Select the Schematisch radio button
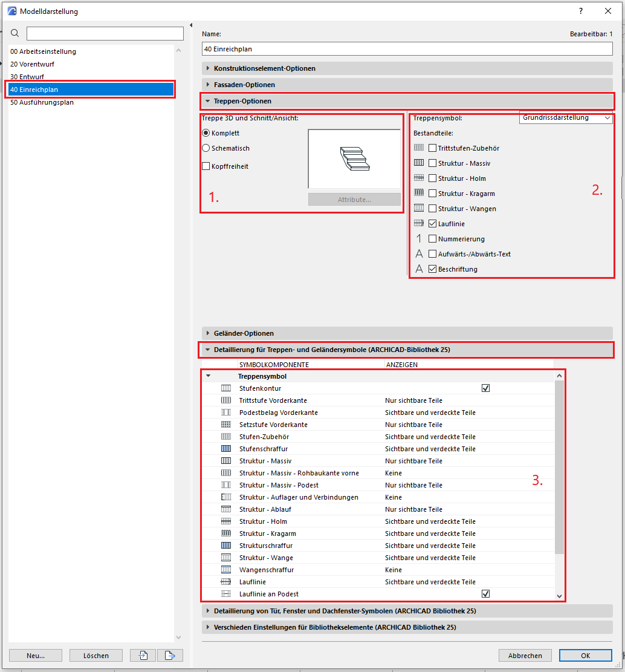The height and width of the screenshot is (672, 625). [x=206, y=148]
